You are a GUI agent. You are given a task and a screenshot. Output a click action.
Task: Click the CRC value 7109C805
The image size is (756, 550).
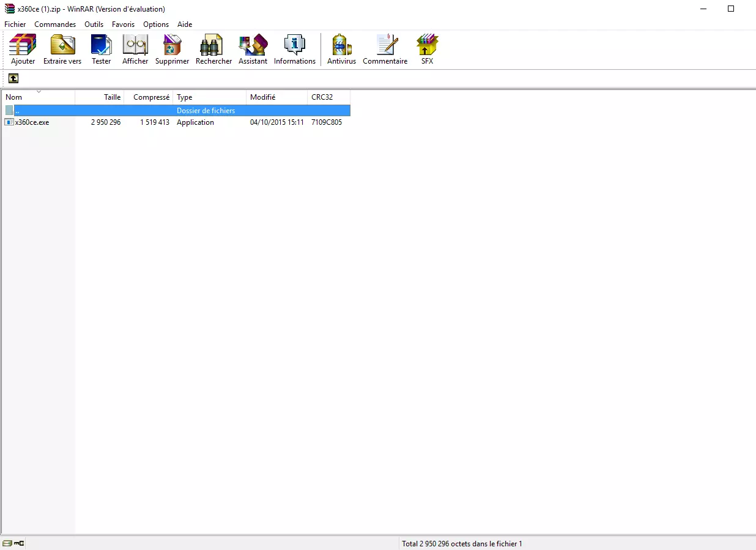327,122
